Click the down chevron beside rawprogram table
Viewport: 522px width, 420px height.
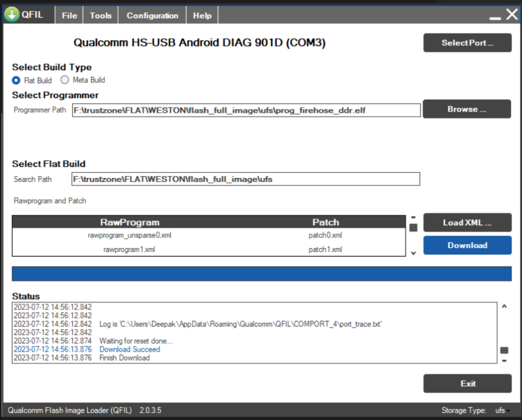413,253
